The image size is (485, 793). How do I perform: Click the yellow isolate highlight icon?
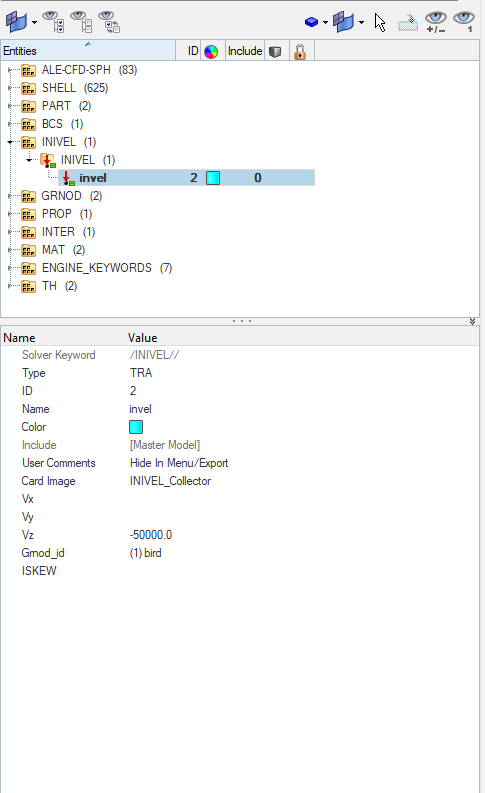tap(408, 22)
